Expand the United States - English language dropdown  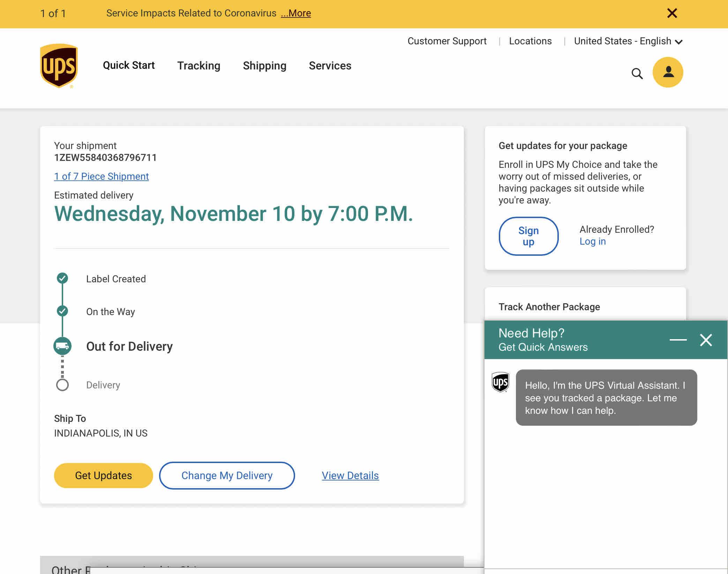click(628, 41)
